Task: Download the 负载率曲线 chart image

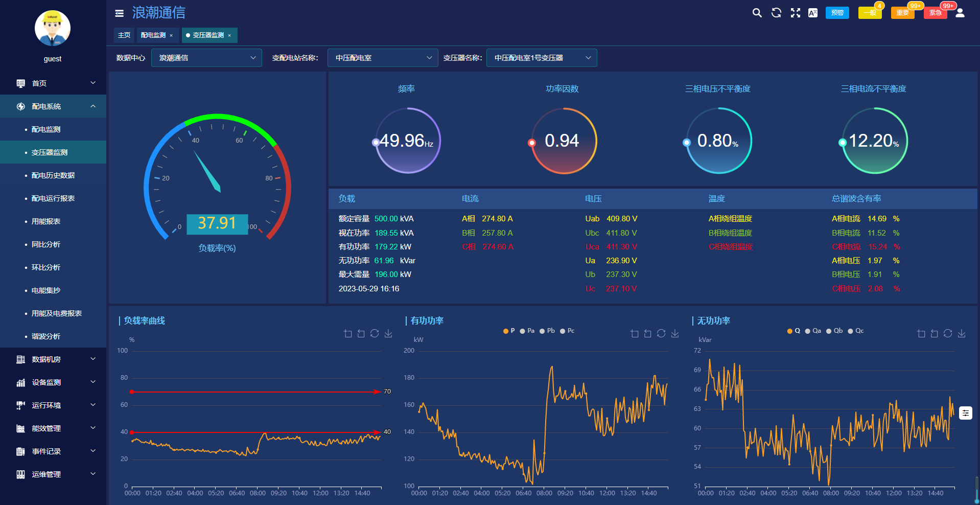Action: pyautogui.click(x=388, y=334)
